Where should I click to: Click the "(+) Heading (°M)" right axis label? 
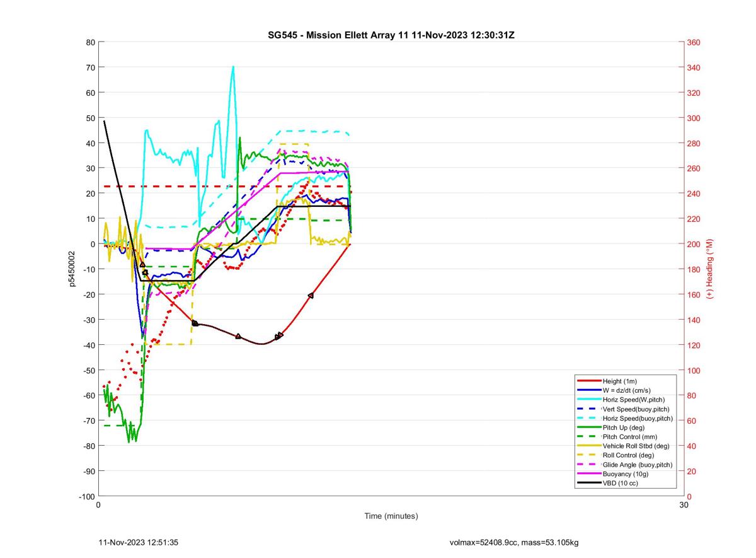click(709, 269)
